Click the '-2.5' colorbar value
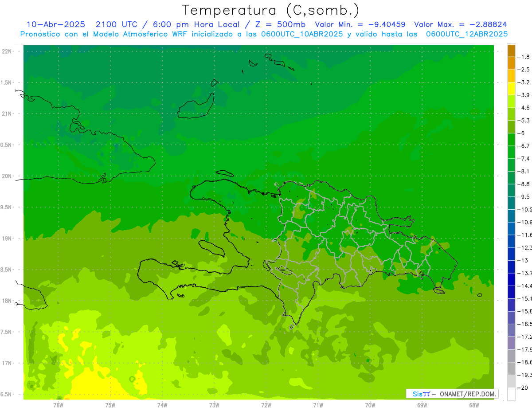Image resolution: width=532 pixels, height=411 pixels. pyautogui.click(x=524, y=70)
